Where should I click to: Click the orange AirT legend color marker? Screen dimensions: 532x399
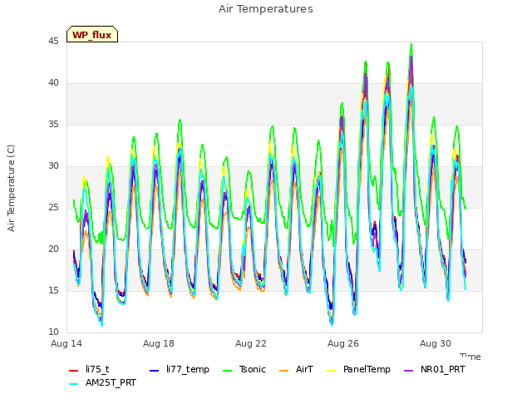(x=284, y=371)
